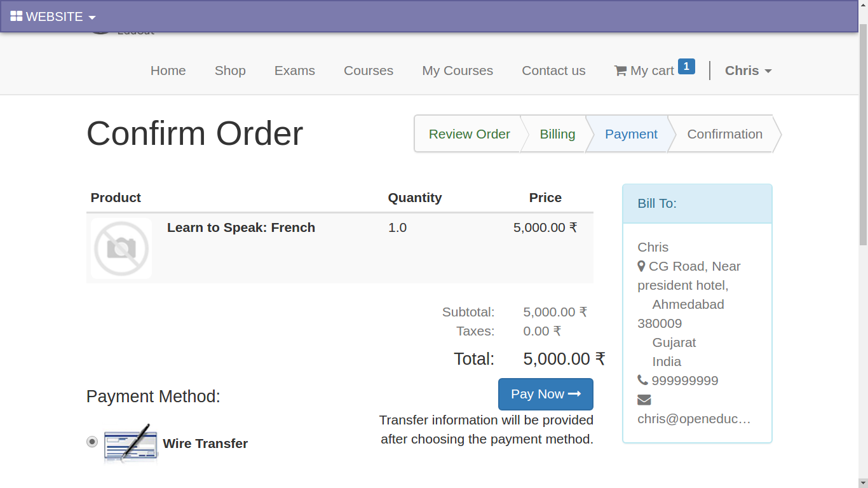Open the Shop menu item

pos(230,71)
